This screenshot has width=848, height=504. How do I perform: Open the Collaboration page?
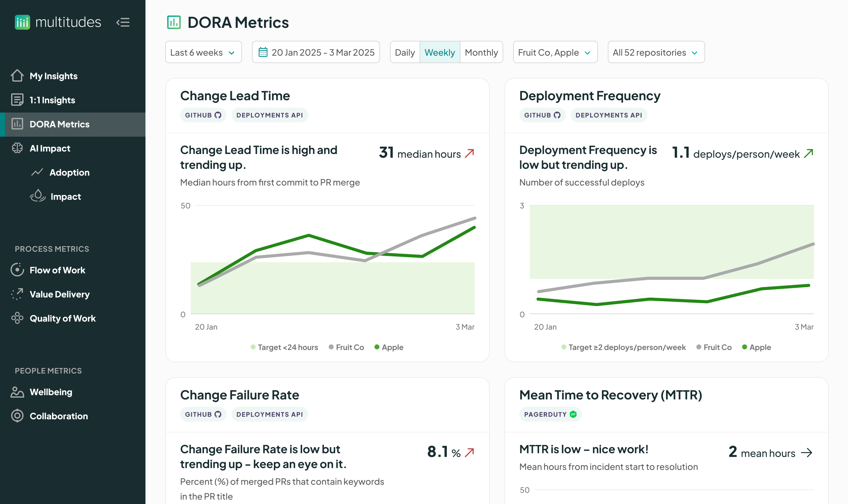(58, 416)
